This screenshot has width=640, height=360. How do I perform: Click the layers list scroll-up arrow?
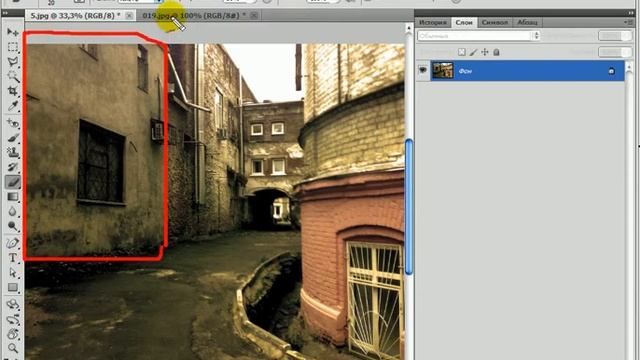pyautogui.click(x=629, y=66)
